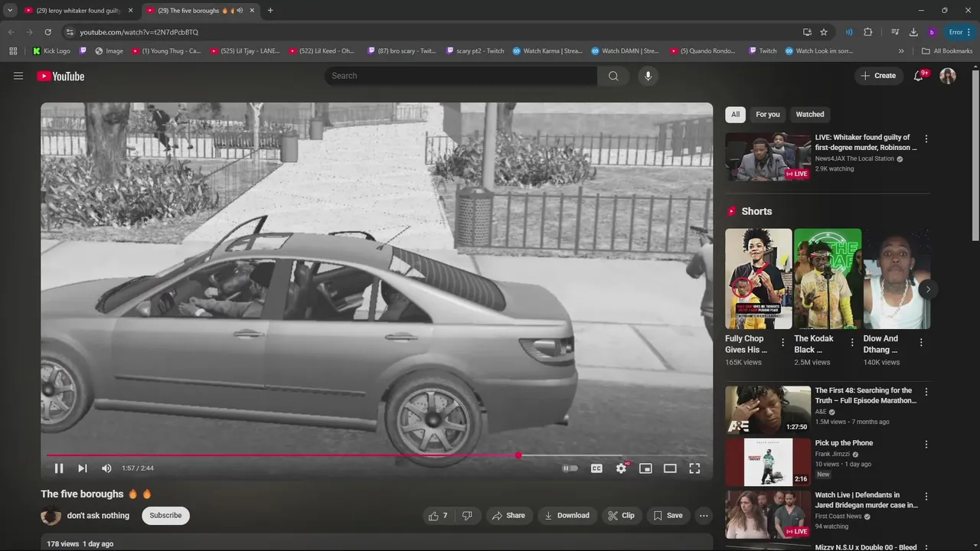Open Pick up the Phone video title
Screen dimensions: 980x551
(844, 443)
